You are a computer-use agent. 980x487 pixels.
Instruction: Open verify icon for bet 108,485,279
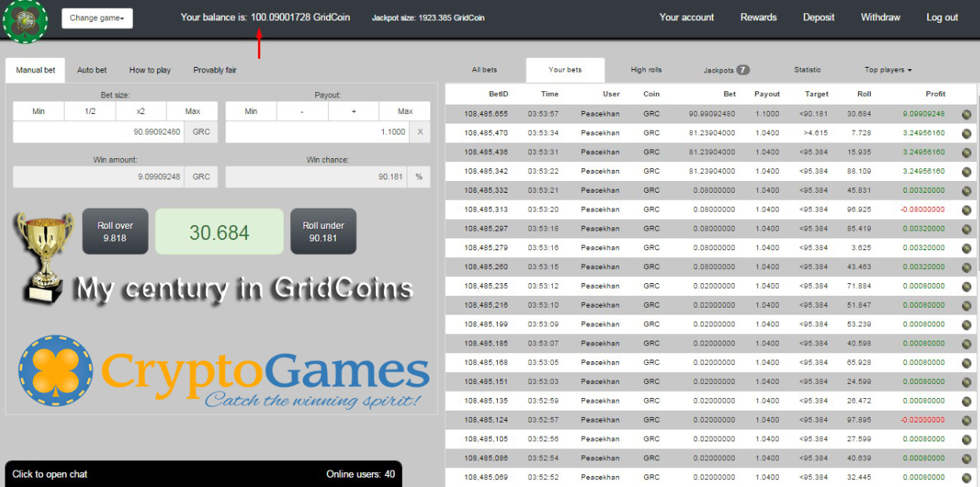click(x=966, y=248)
